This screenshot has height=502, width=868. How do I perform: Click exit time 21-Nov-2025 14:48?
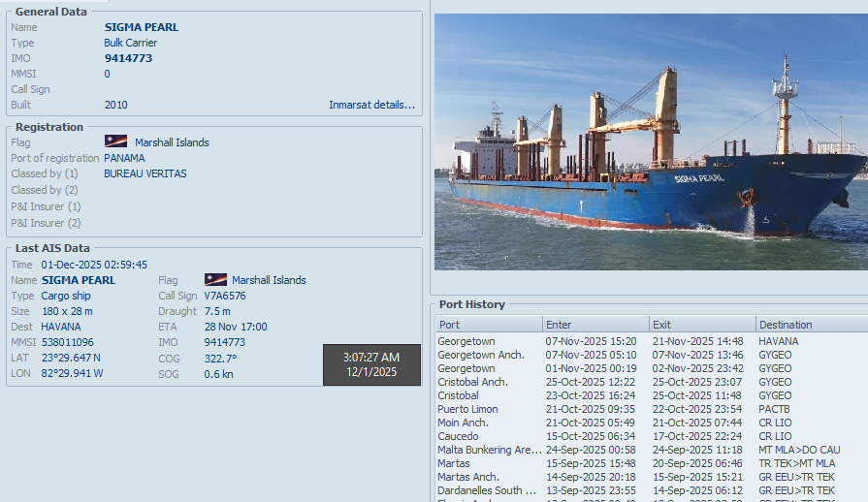[697, 341]
